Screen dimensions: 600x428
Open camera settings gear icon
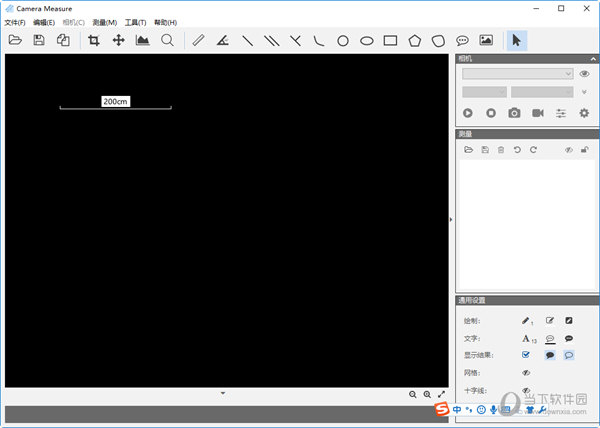pyautogui.click(x=584, y=113)
